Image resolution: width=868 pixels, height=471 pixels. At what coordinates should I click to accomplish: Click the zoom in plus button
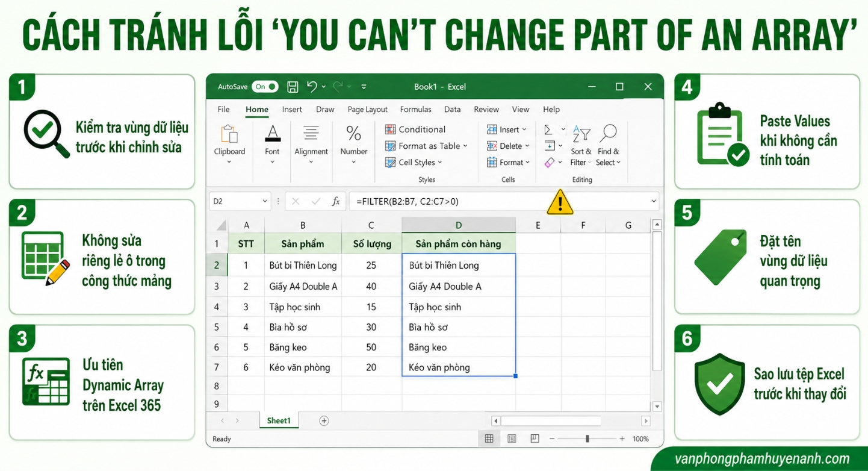622,438
